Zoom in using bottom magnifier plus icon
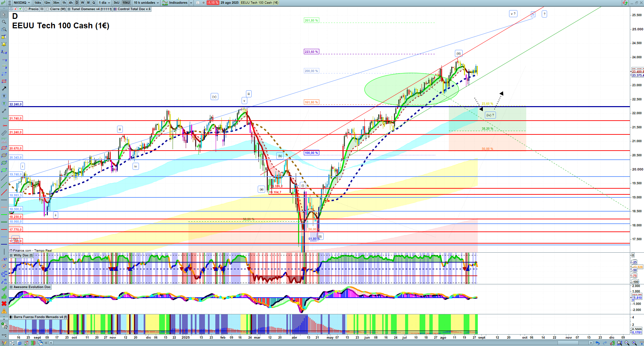Viewport: 644px width, 346px height. (x=634, y=343)
